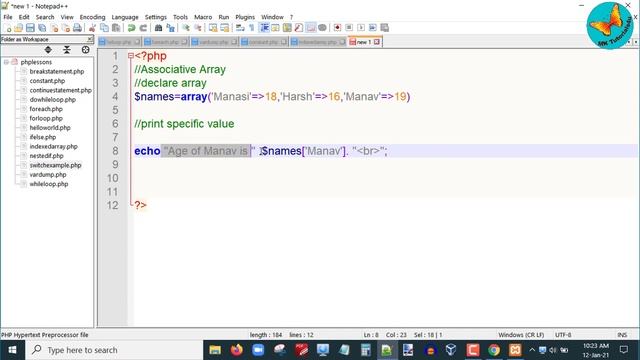
Task: Select whileloop.php in the file tree
Action: pyautogui.click(x=49, y=184)
